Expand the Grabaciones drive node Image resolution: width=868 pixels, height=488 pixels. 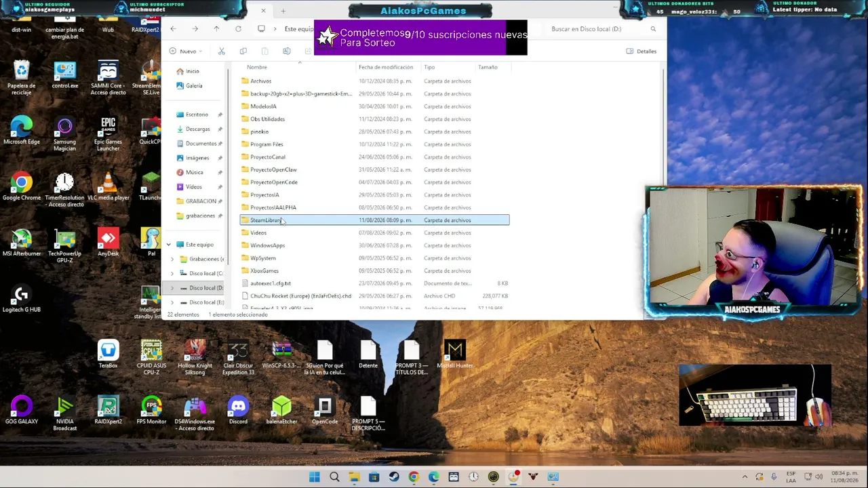(172, 259)
